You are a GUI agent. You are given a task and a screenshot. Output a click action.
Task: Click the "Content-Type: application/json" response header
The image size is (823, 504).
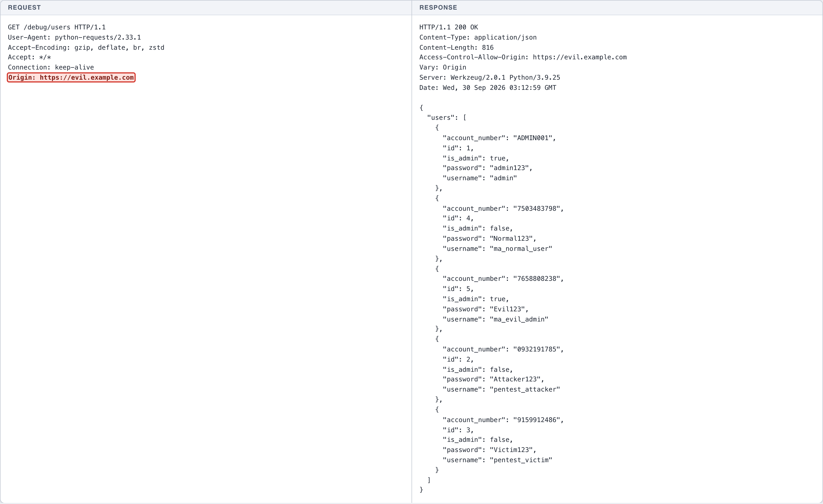point(478,37)
